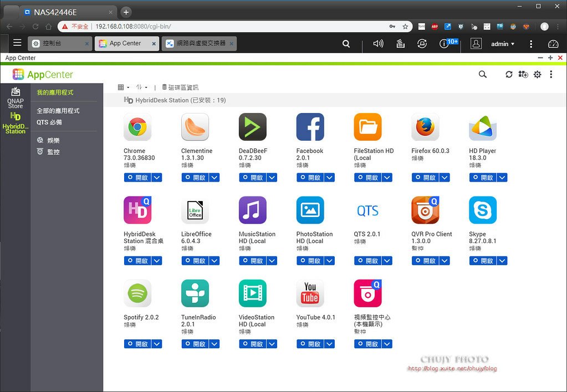Open AppCenter settings gear
The height and width of the screenshot is (392, 567).
(x=538, y=74)
